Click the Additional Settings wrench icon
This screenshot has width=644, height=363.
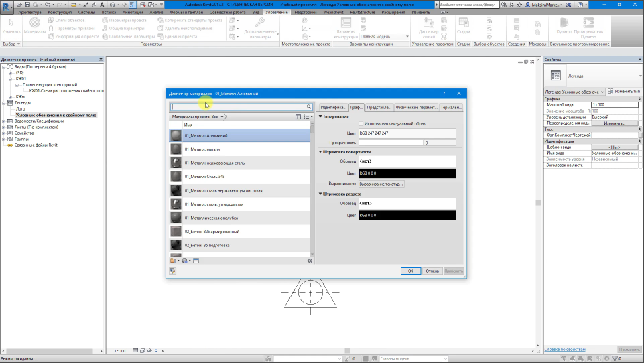[x=260, y=23]
